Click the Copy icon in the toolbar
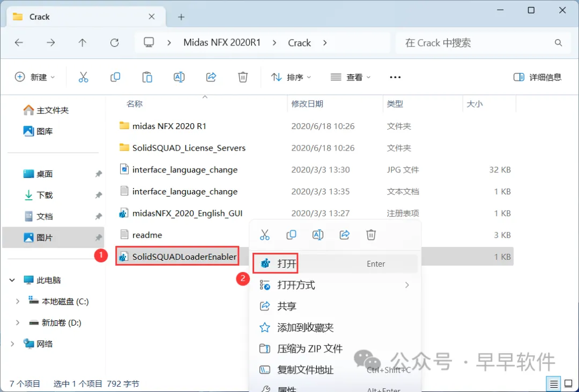579x392 pixels. (115, 77)
